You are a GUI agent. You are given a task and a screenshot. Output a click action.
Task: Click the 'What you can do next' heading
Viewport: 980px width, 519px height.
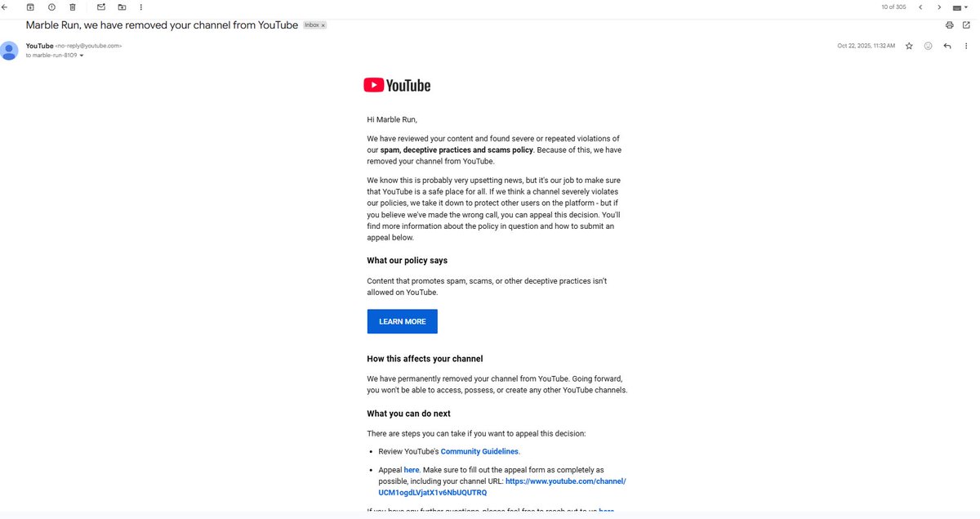coord(408,414)
